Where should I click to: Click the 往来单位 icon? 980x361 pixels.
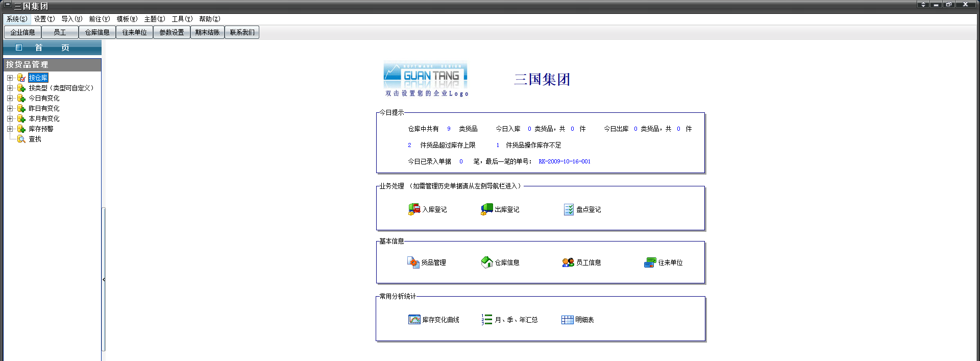click(650, 262)
